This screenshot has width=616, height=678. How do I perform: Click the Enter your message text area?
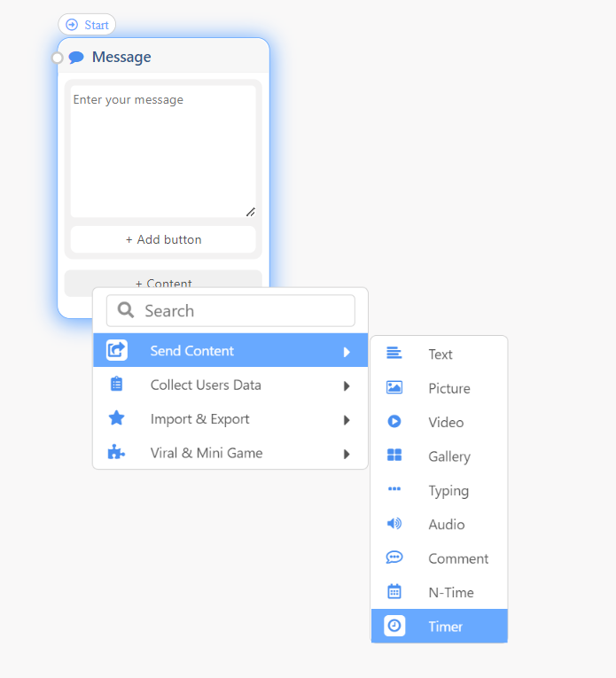163,152
